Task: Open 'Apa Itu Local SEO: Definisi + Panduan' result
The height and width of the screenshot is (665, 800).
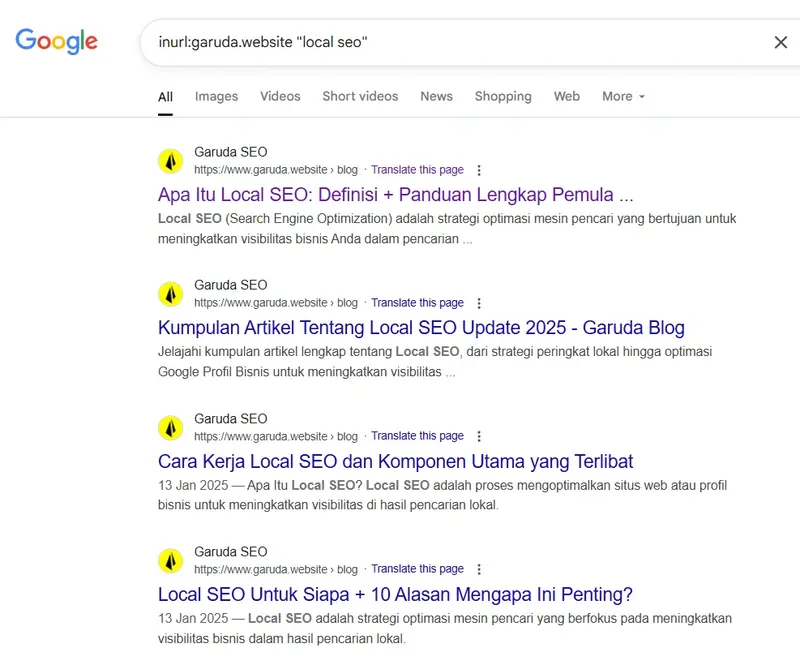Action: pyautogui.click(x=395, y=195)
